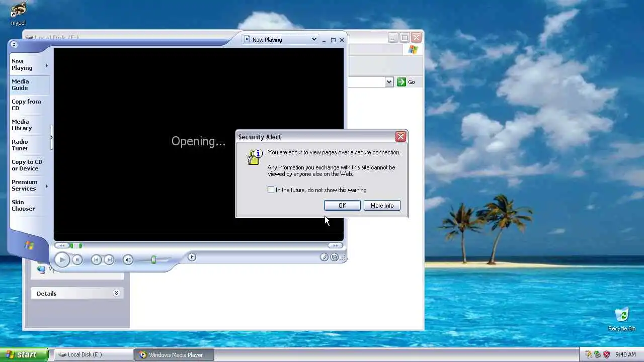Expand the Details panel chevron

point(116,293)
